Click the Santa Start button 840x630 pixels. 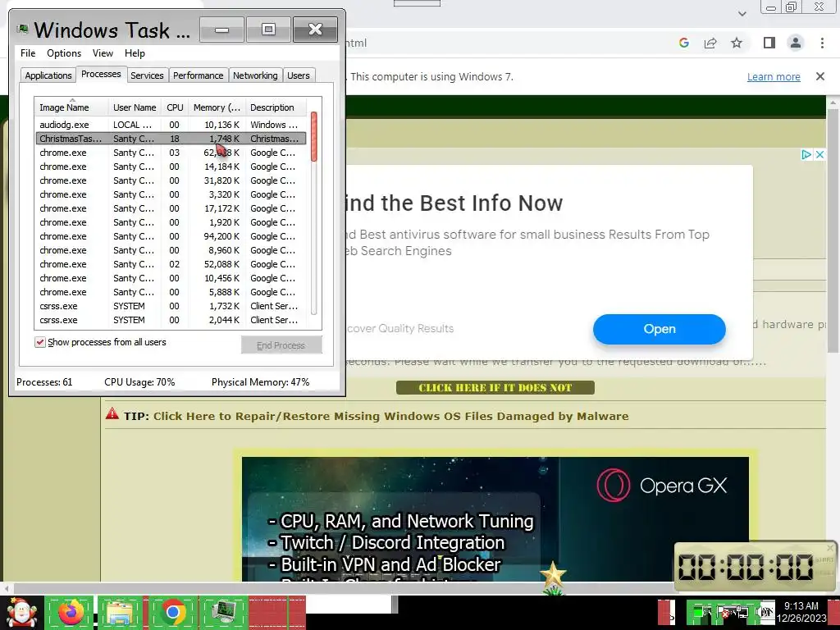tap(21, 612)
